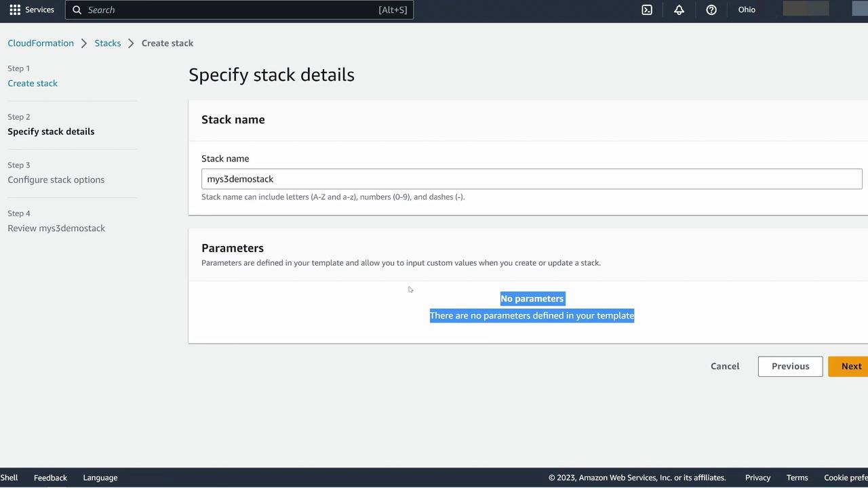Proceed with the orange Next button

pos(850,366)
